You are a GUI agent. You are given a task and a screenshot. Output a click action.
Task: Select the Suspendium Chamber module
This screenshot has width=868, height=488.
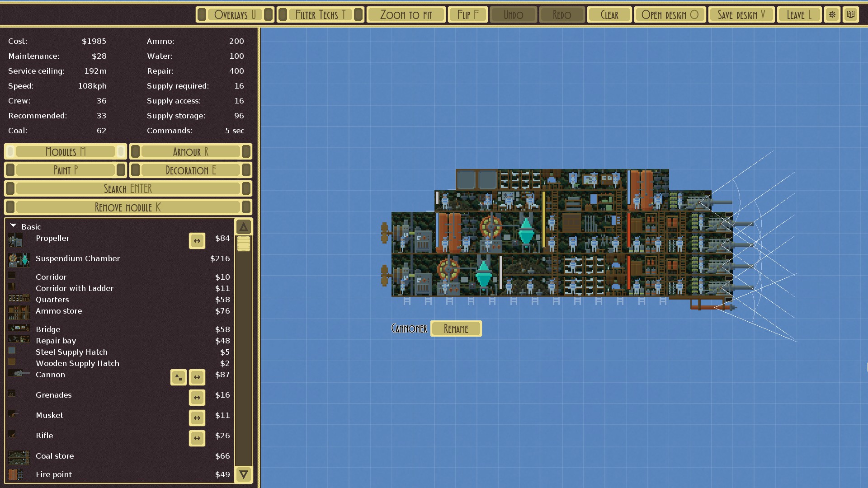(78, 259)
